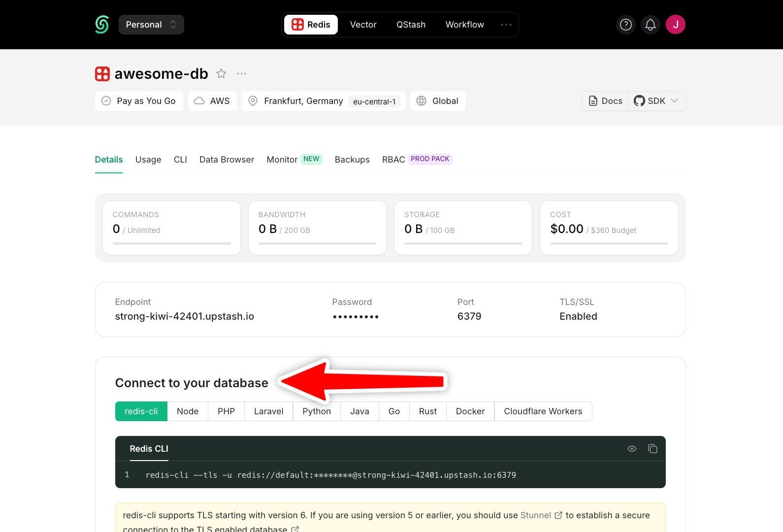This screenshot has width=783, height=532.
Task: Click the NEW badge beside Monitor
Action: [x=311, y=159]
